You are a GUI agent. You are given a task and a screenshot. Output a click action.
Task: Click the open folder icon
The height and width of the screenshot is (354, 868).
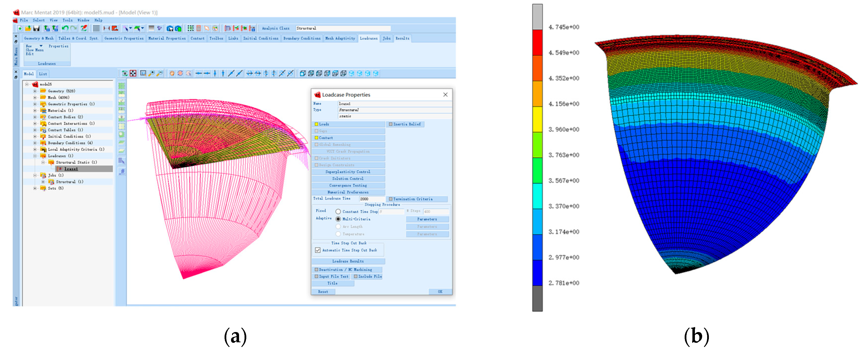coord(28,28)
